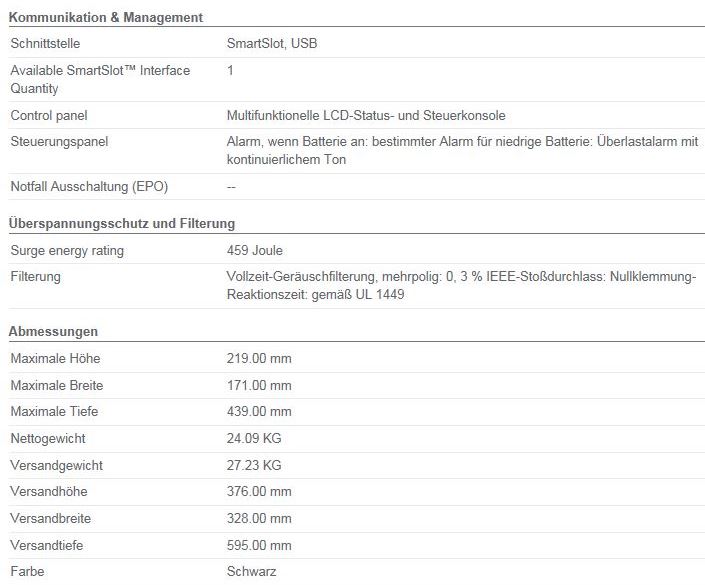Click the Nettogewicht value 24.09 KG
705x585 pixels.
254,438
